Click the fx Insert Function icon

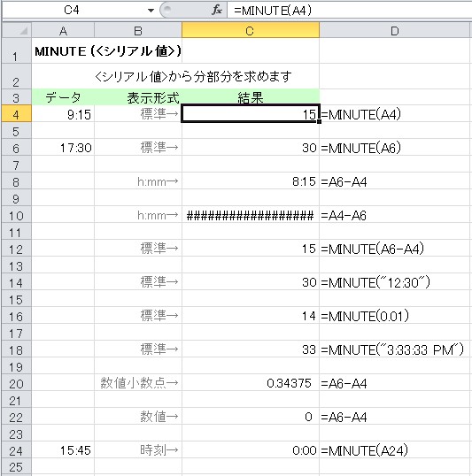point(217,11)
